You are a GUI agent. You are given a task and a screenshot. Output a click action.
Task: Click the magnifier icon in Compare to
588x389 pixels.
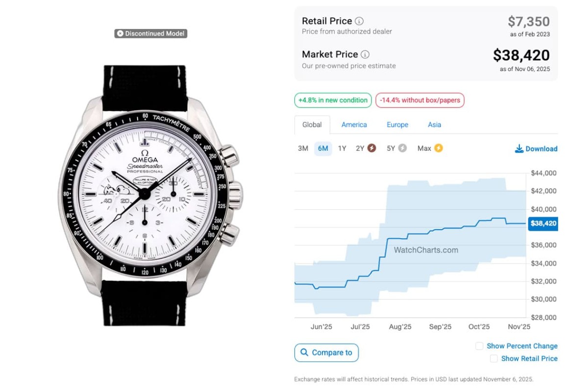point(304,352)
